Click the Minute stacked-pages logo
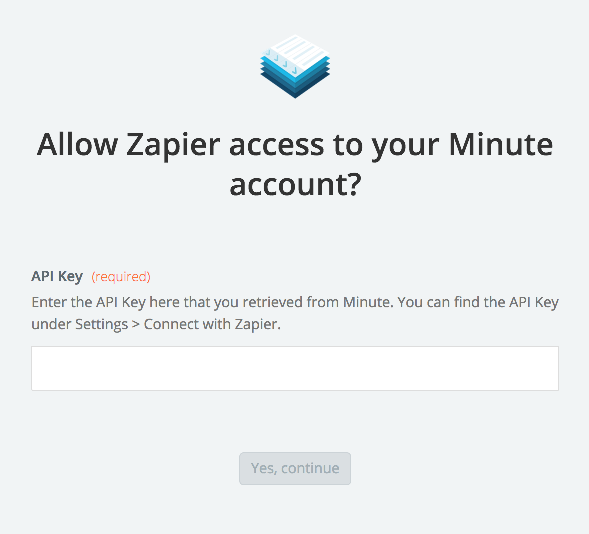 pos(295,66)
